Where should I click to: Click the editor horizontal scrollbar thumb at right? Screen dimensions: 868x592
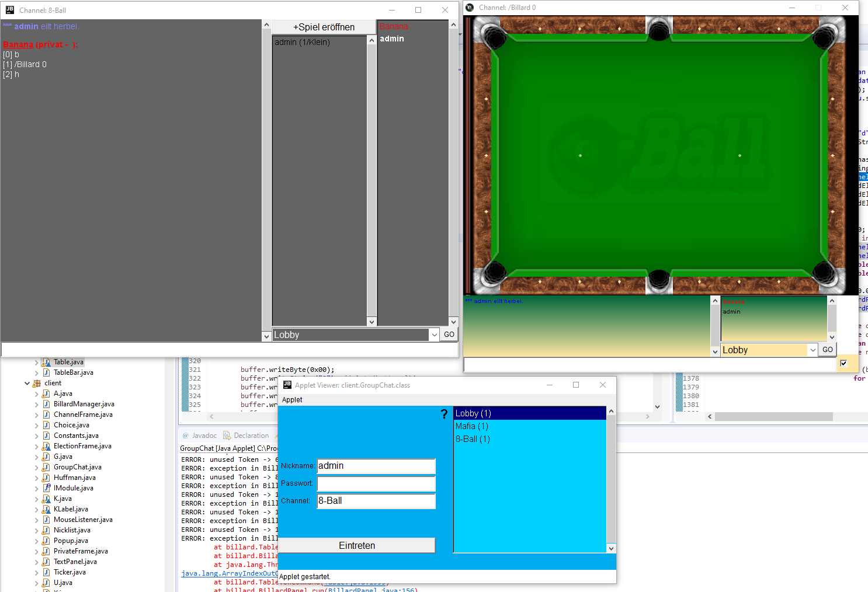coord(773,416)
